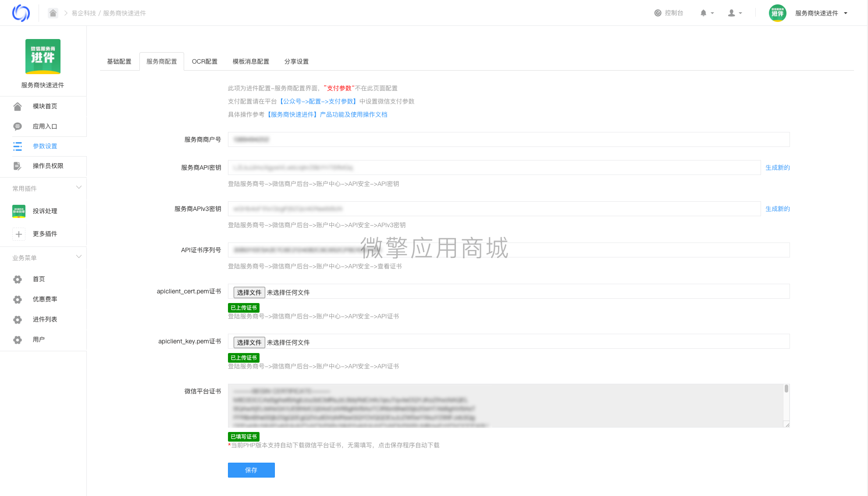This screenshot has width=868, height=496.
Task: Open the notification bell
Action: coord(704,13)
